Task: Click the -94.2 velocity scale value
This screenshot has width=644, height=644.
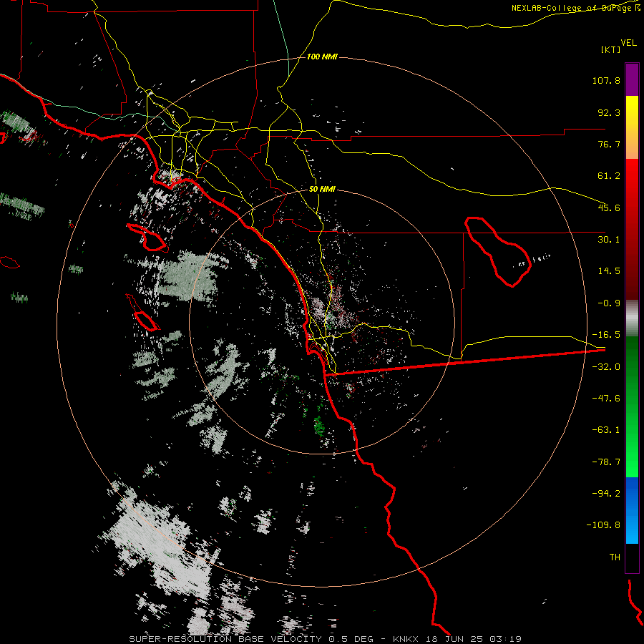Action: coord(606,494)
